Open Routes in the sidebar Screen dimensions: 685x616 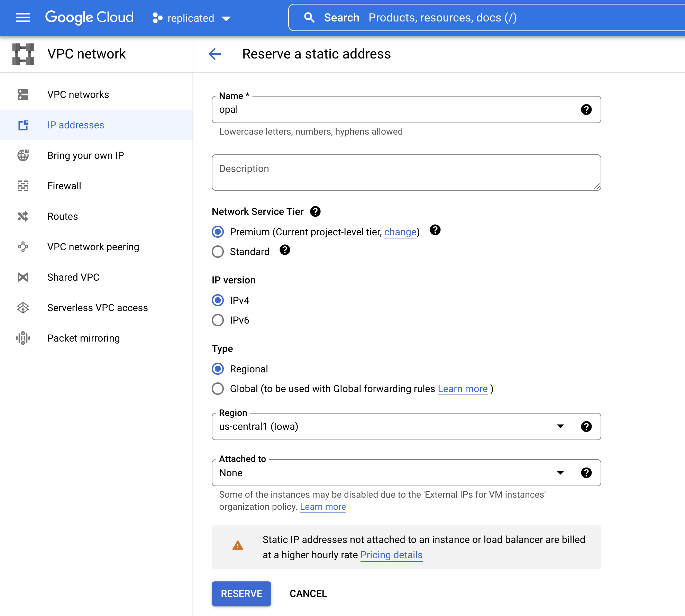(x=63, y=216)
